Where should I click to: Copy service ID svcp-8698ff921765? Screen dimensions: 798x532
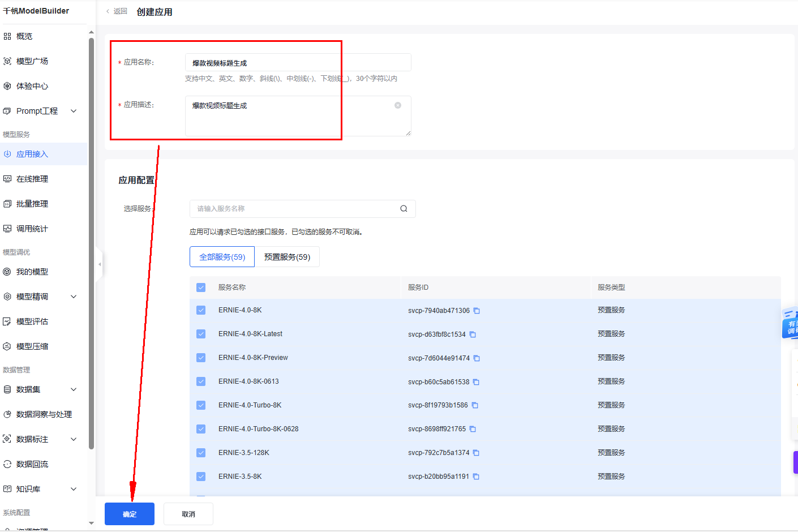click(x=473, y=429)
